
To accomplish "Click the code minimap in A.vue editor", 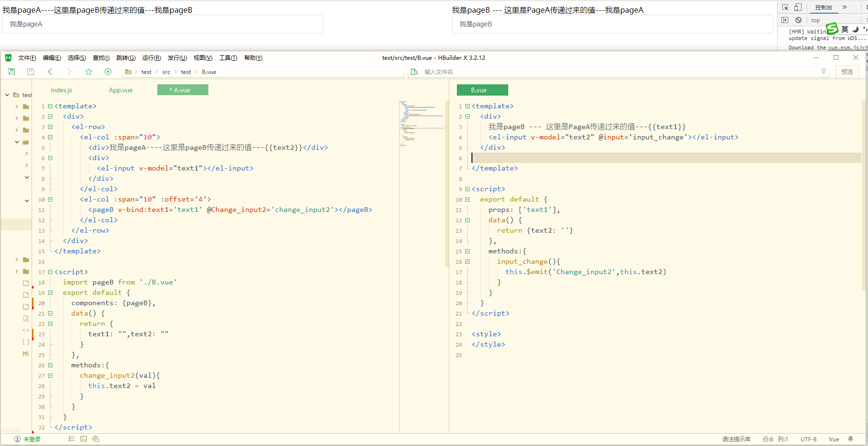I will (x=422, y=123).
